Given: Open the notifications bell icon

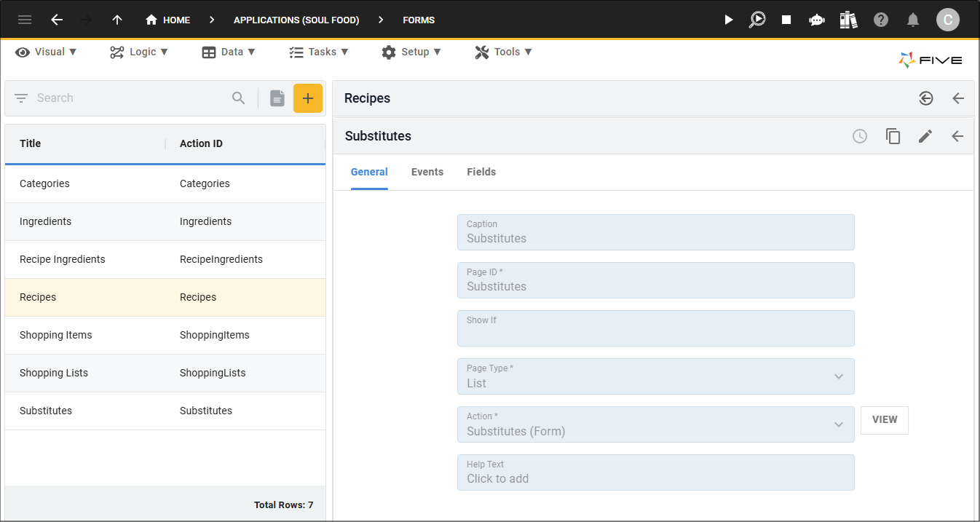Looking at the screenshot, I should [913, 20].
